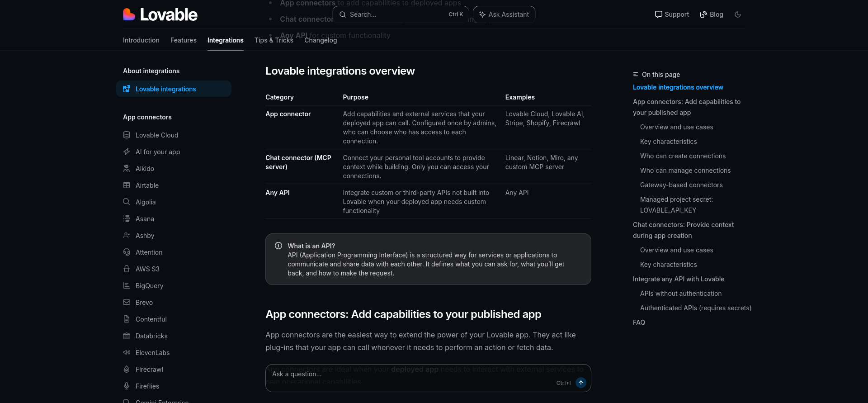Jump to Lovable integrations overview section
The height and width of the screenshot is (403, 868).
click(678, 87)
